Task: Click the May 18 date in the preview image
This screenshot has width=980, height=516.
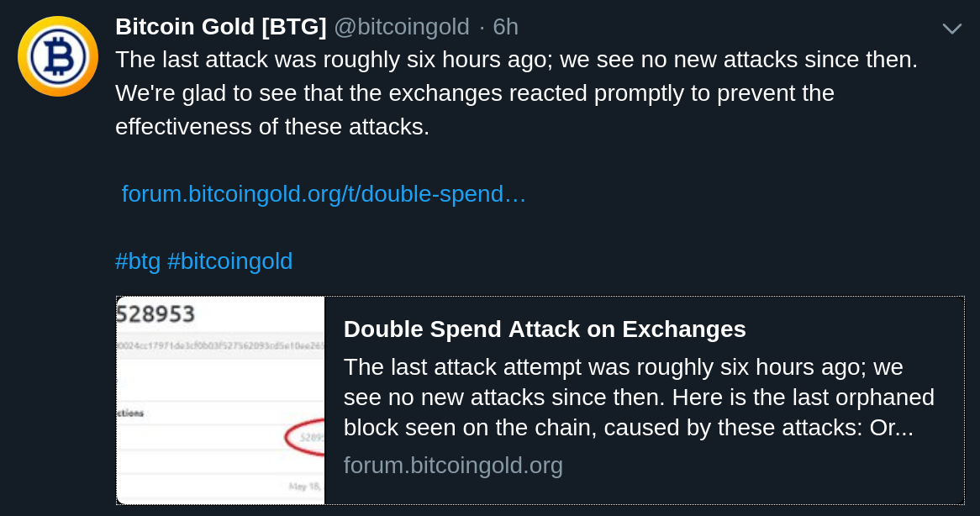Action: click(306, 486)
